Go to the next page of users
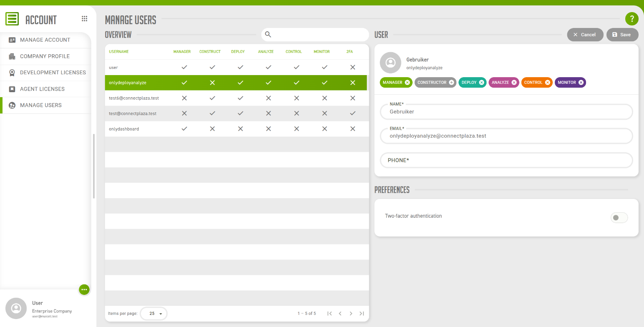This screenshot has height=327, width=644. (x=351, y=313)
